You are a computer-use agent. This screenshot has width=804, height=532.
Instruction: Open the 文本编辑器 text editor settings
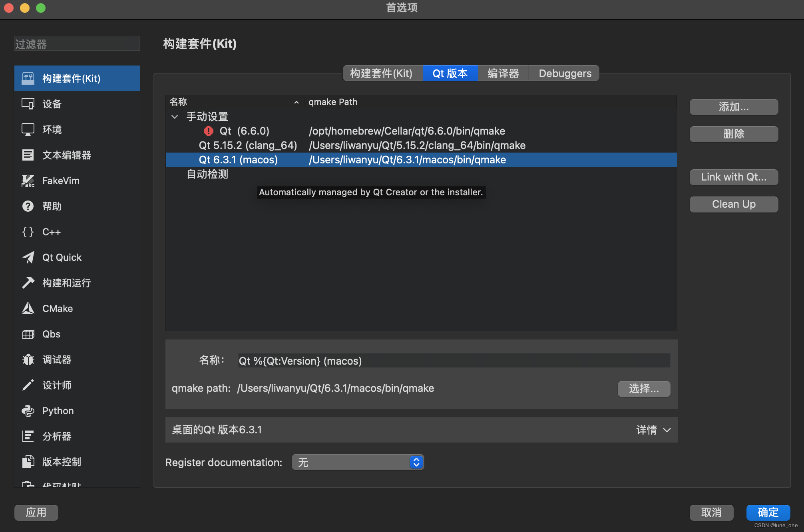point(66,155)
